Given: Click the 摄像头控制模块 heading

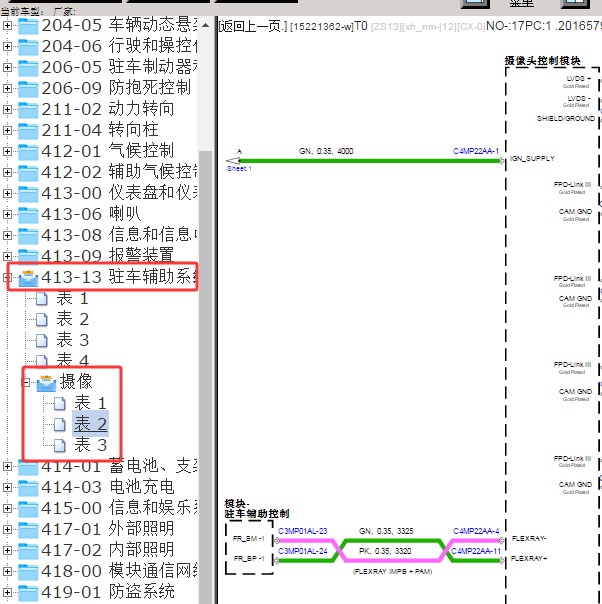Looking at the screenshot, I should point(542,61).
